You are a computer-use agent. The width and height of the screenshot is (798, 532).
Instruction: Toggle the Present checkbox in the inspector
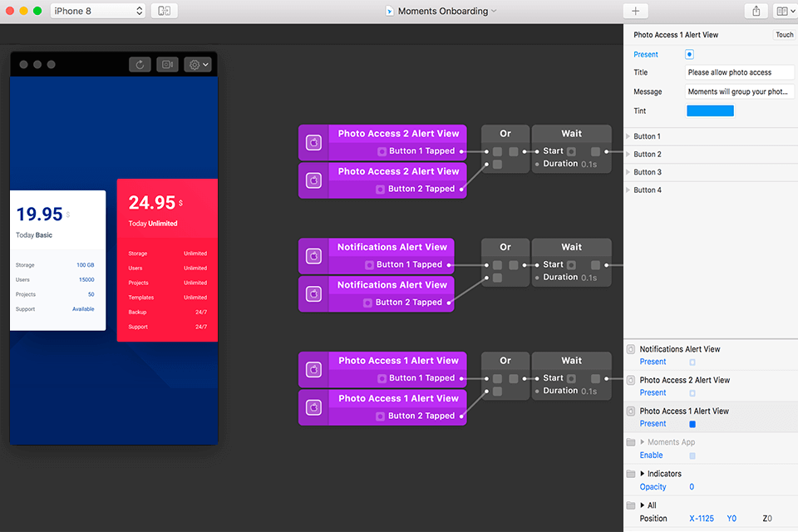tap(689, 55)
